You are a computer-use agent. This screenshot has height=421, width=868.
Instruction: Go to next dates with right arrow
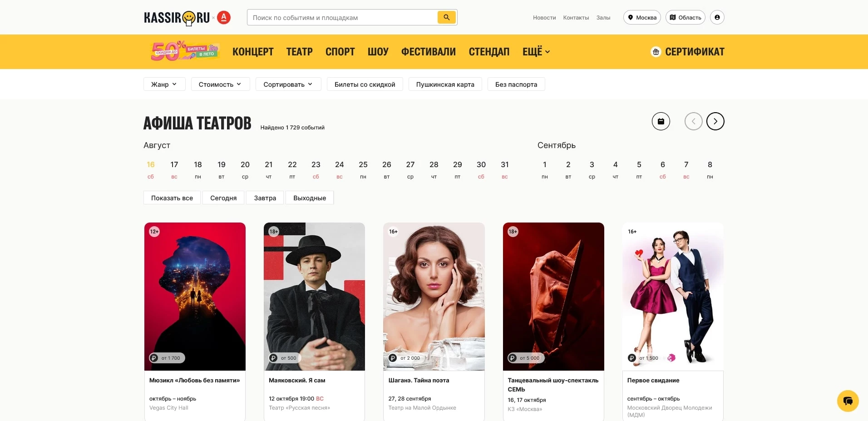(715, 121)
